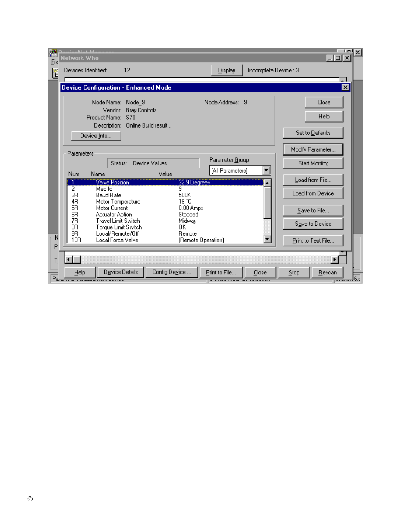Close Device Configuration with title bar X

tap(345, 87)
